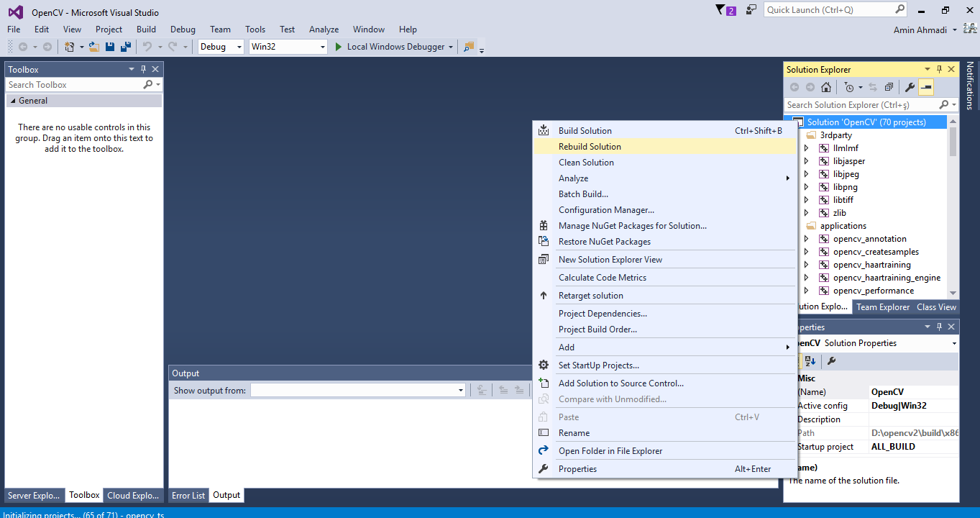Choose Set StartUp Projects in context menu
The width and height of the screenshot is (980, 518).
coord(665,365)
